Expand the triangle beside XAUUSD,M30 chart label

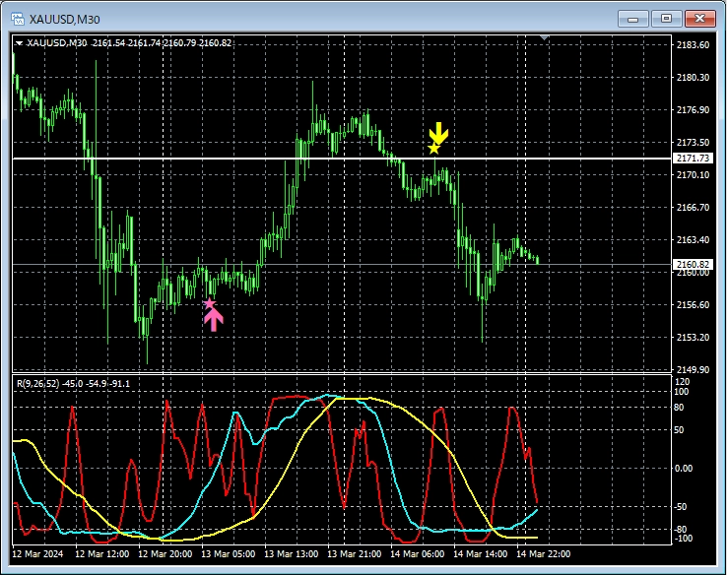[x=19, y=43]
